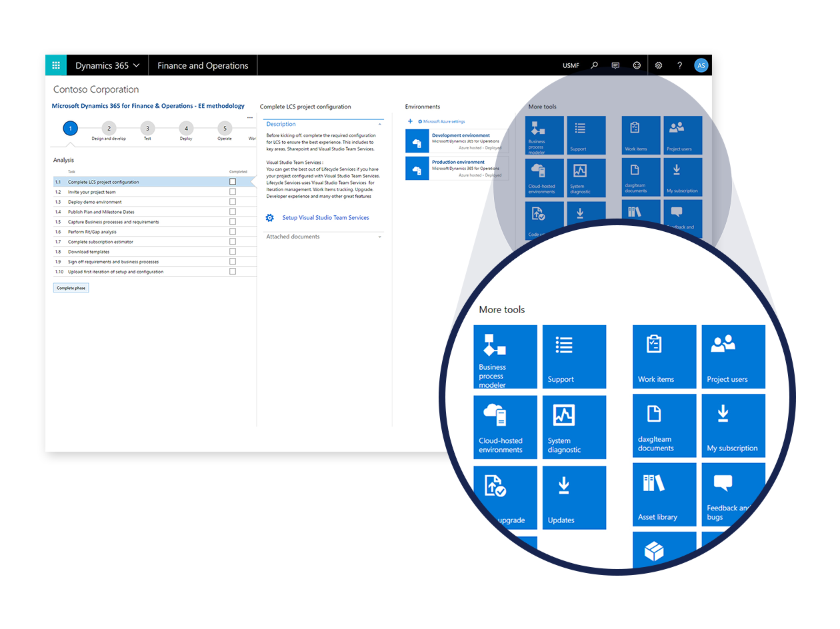
Task: Click Finance and Operations in the top bar
Action: pyautogui.click(x=203, y=65)
